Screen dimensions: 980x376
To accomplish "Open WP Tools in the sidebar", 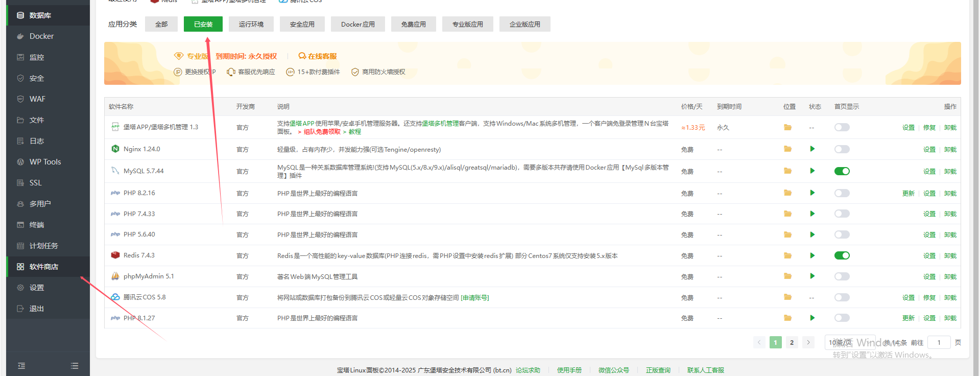I will [48, 162].
